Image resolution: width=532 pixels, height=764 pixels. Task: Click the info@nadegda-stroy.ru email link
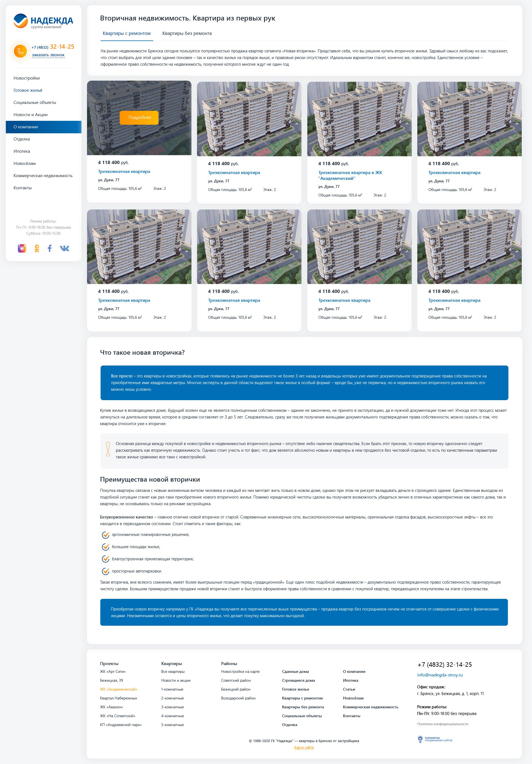[x=439, y=675]
